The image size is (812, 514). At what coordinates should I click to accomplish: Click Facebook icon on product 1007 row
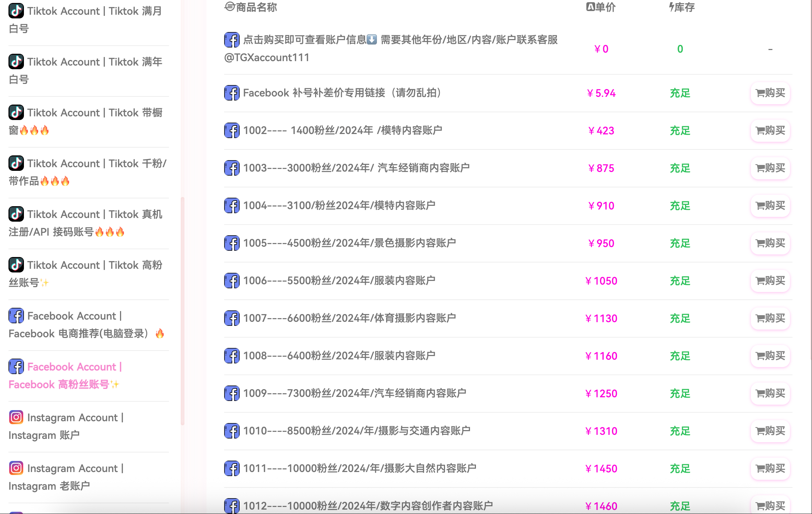[x=232, y=318]
